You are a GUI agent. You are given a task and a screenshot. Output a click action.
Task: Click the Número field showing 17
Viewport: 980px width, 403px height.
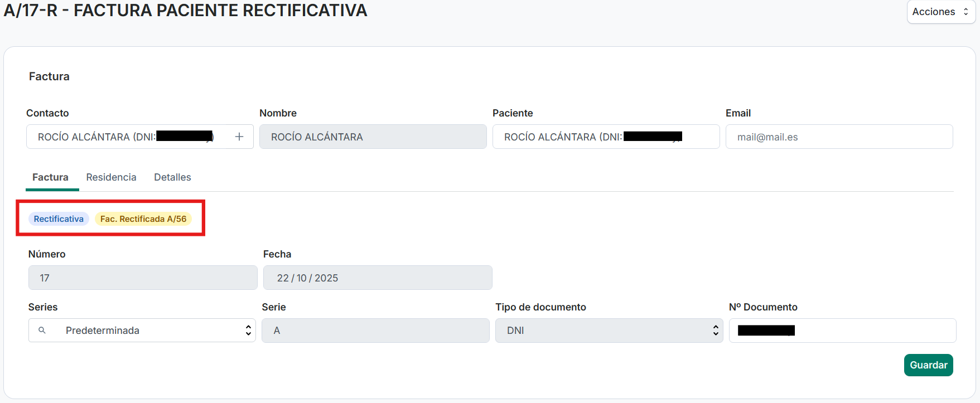(x=143, y=278)
